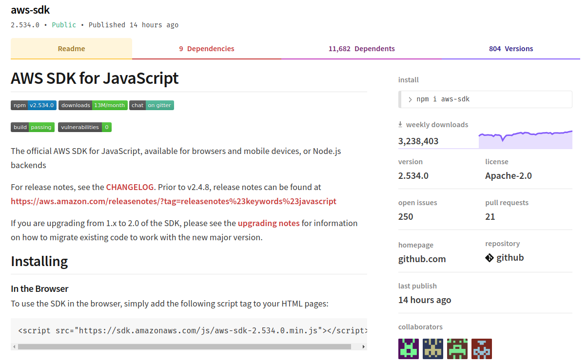The image size is (588, 364).
Task: Click the vulnerabilities 0 badge
Action: (x=85, y=127)
